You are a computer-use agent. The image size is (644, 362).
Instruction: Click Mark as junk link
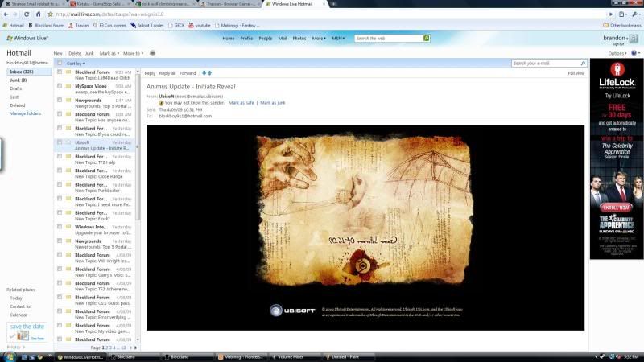pyautogui.click(x=272, y=103)
